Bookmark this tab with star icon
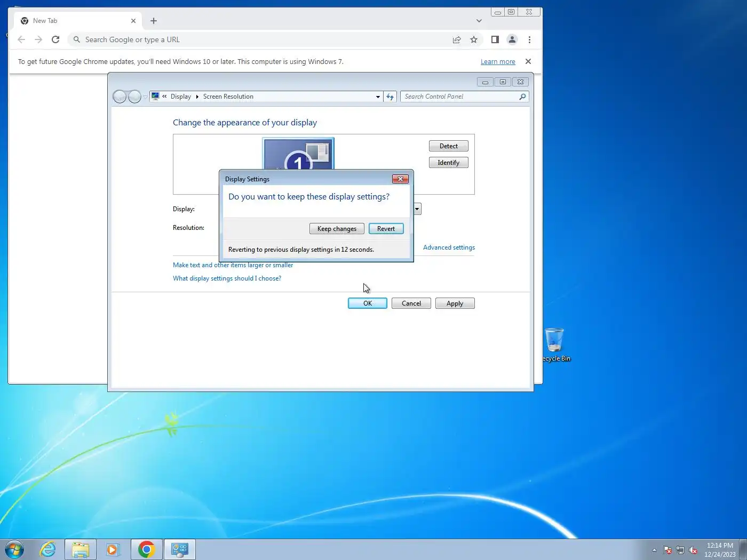The image size is (747, 560). (x=474, y=39)
